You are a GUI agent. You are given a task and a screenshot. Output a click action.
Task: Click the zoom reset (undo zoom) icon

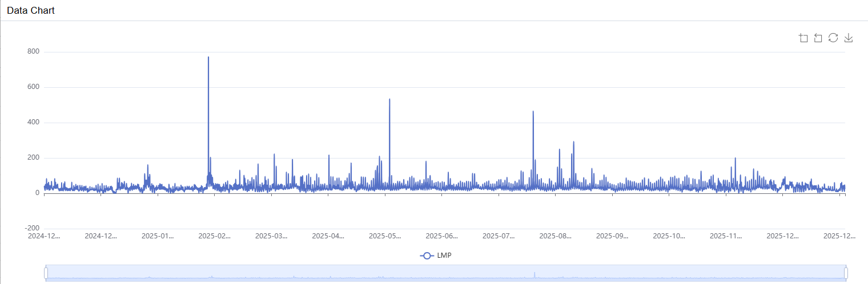tap(818, 38)
